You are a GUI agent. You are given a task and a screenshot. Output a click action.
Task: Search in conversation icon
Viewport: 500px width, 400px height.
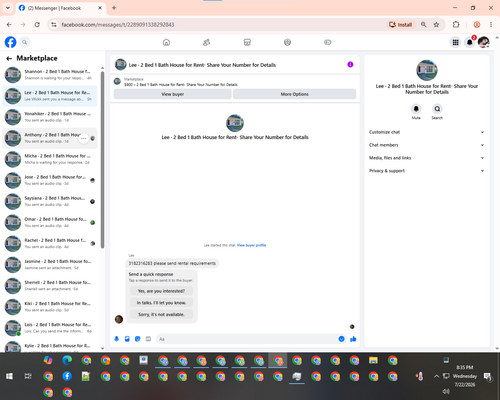pyautogui.click(x=437, y=109)
